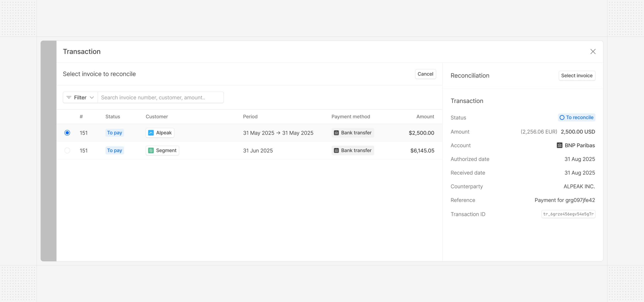Click the filter lines icon

69,98
